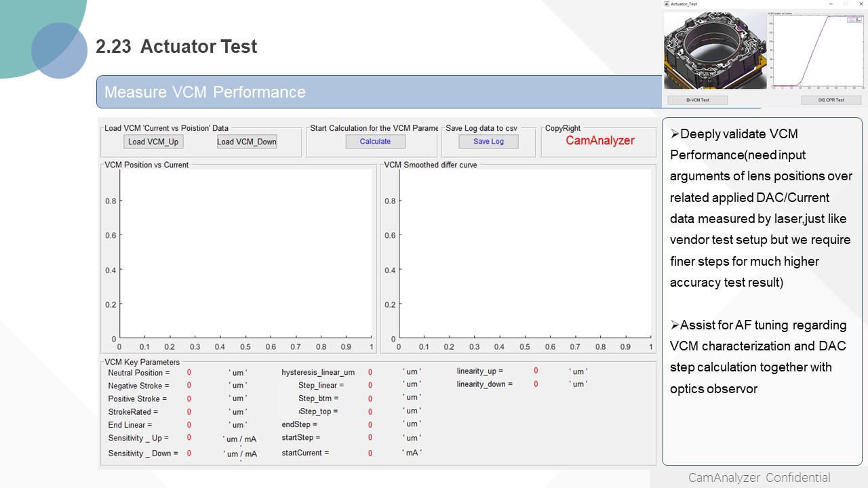Select the StrokeRated value
The width and height of the screenshot is (868, 488).
189,411
